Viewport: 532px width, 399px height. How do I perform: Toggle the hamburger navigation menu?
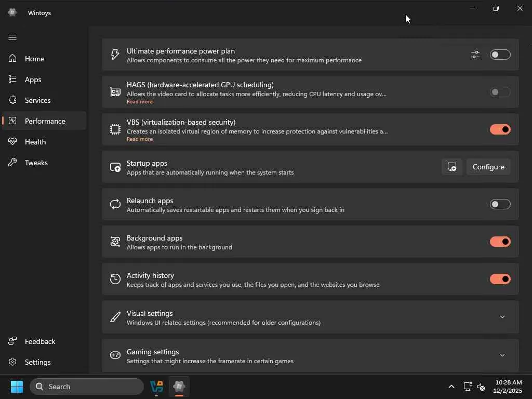(12, 37)
